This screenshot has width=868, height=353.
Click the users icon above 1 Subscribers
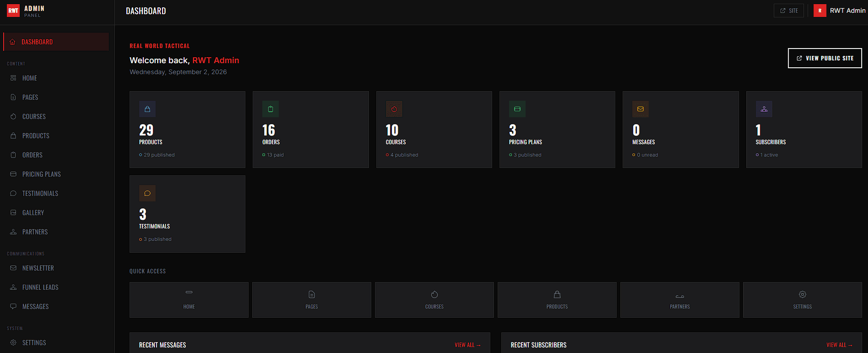(764, 109)
